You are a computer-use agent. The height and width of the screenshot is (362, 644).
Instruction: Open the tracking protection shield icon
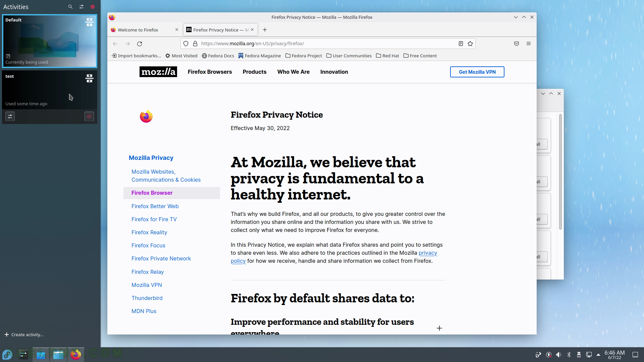186,44
